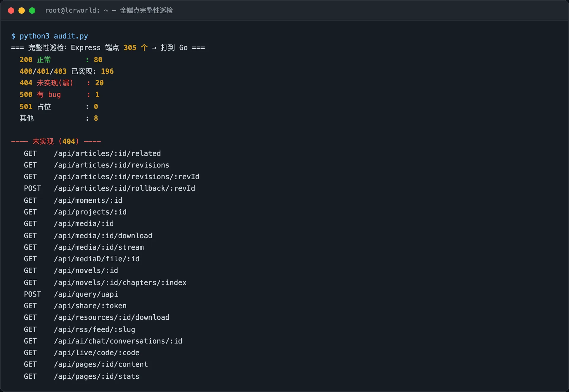Click the '404 未实现(漏)' summary line
569x392 pixels.
tap(62, 83)
